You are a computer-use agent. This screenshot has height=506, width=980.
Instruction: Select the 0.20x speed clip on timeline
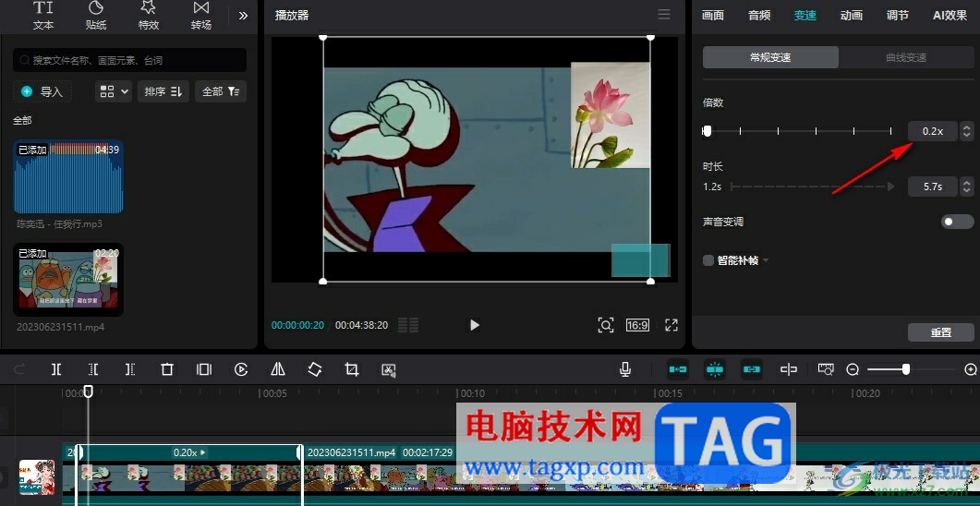(189, 474)
